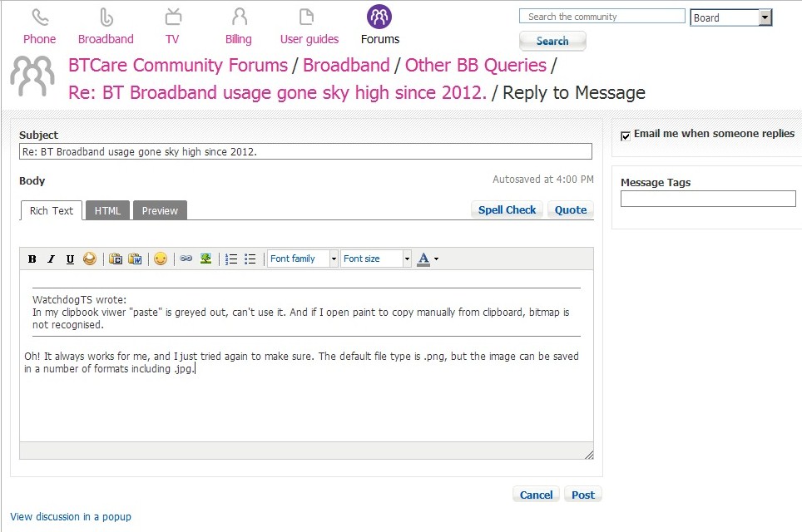
Task: Apply italic formatting
Action: click(x=52, y=259)
